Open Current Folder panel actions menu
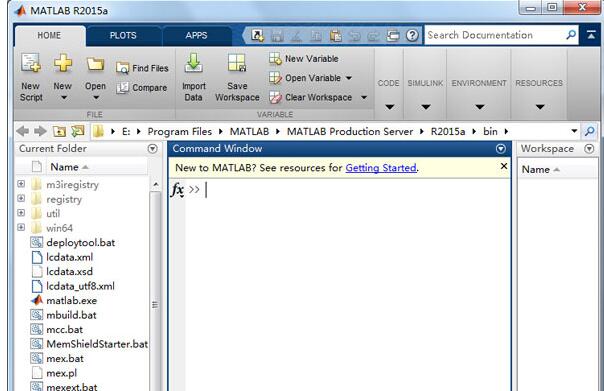 153,149
